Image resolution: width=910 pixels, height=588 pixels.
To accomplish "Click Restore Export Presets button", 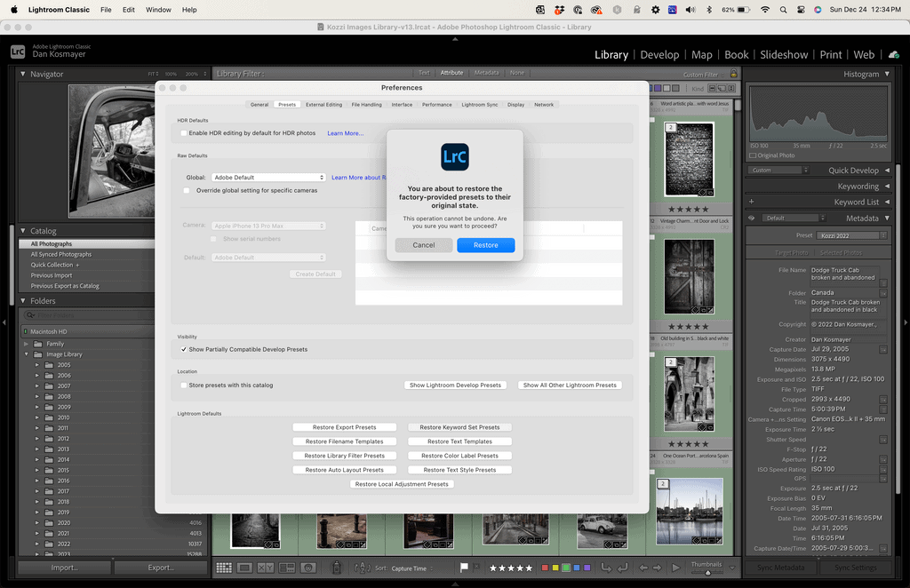I will tap(344, 427).
